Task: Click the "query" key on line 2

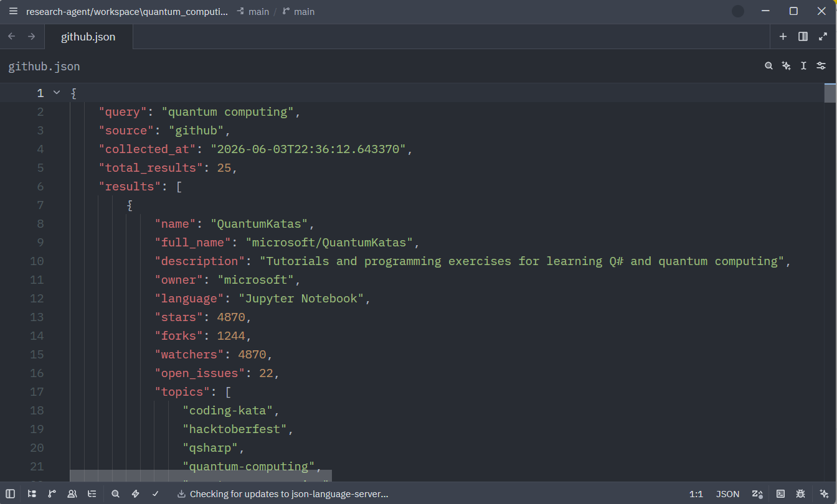Action: tap(123, 112)
